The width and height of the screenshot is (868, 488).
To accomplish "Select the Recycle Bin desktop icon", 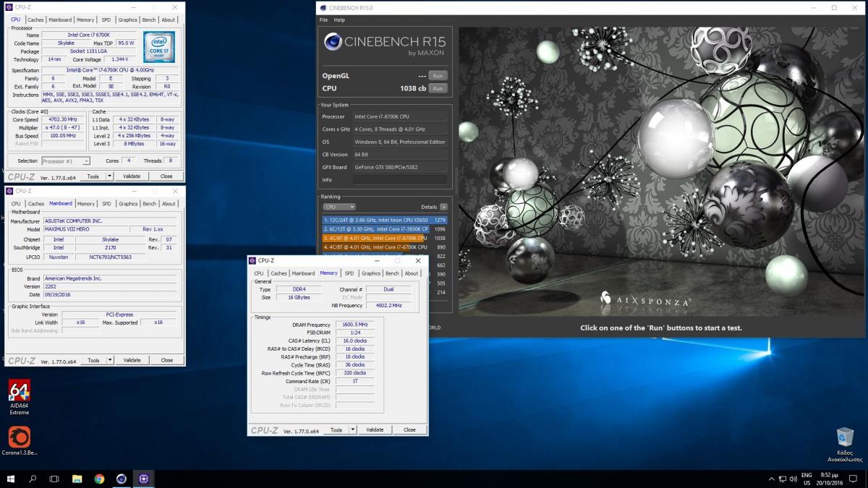I will click(x=844, y=445).
